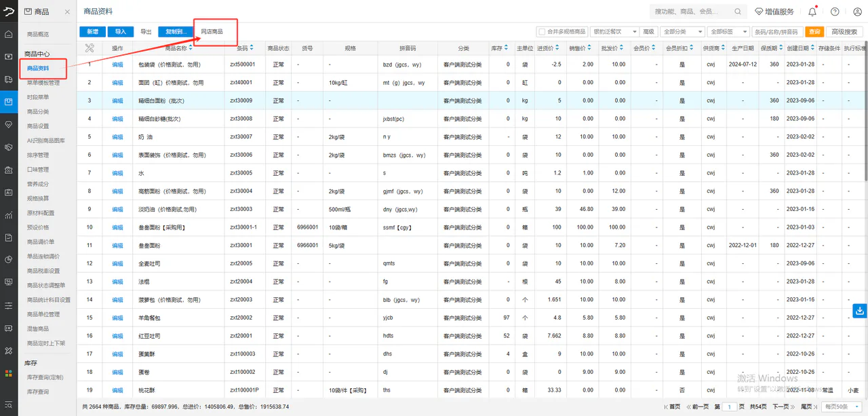Select the 商品 module icon in left rail

click(x=9, y=102)
